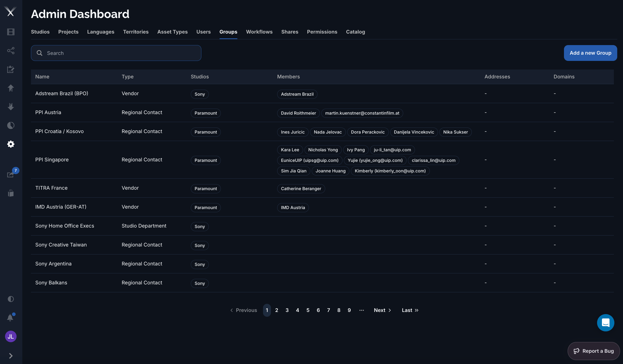
Task: Click the David Roithmeier member chip
Action: (x=298, y=113)
